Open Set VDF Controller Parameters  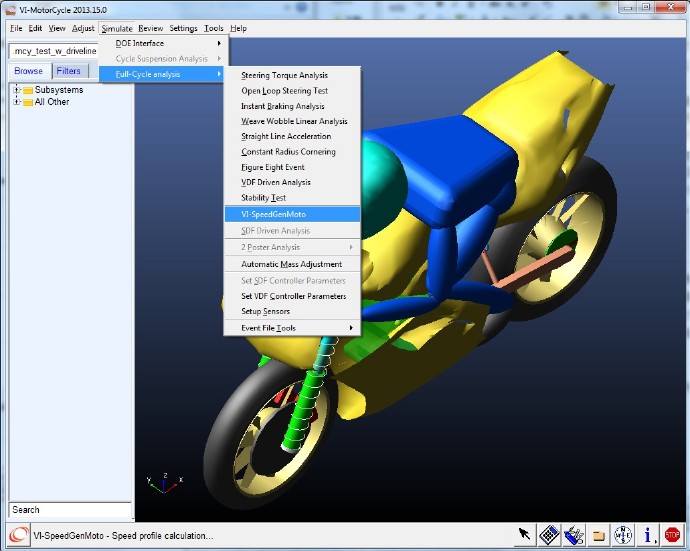pyautogui.click(x=292, y=296)
